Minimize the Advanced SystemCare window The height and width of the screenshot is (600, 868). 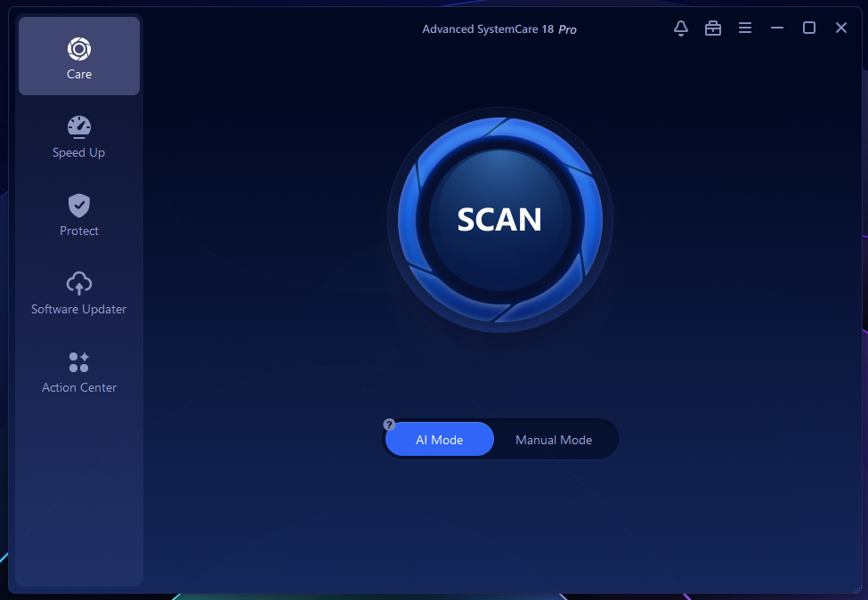coord(777,28)
